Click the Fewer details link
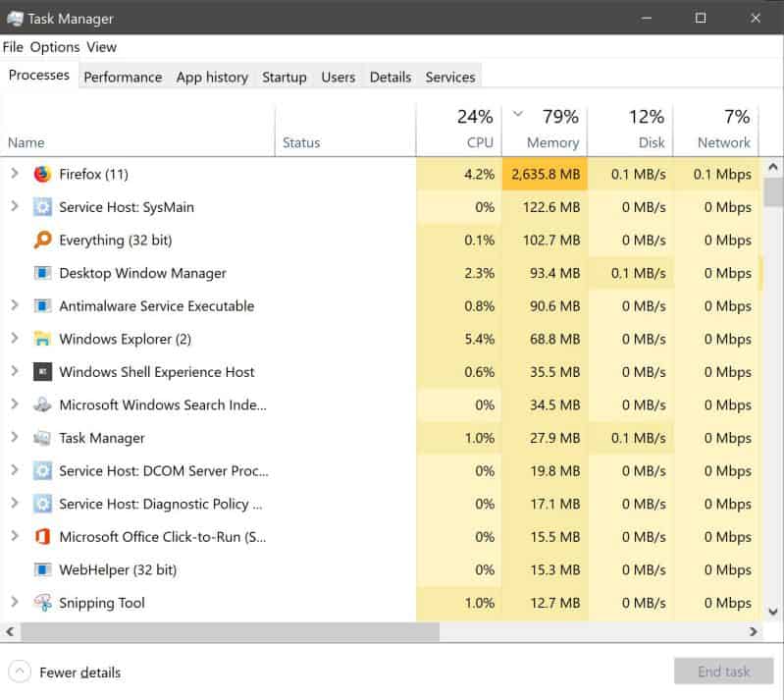This screenshot has height=700, width=784. click(x=80, y=673)
